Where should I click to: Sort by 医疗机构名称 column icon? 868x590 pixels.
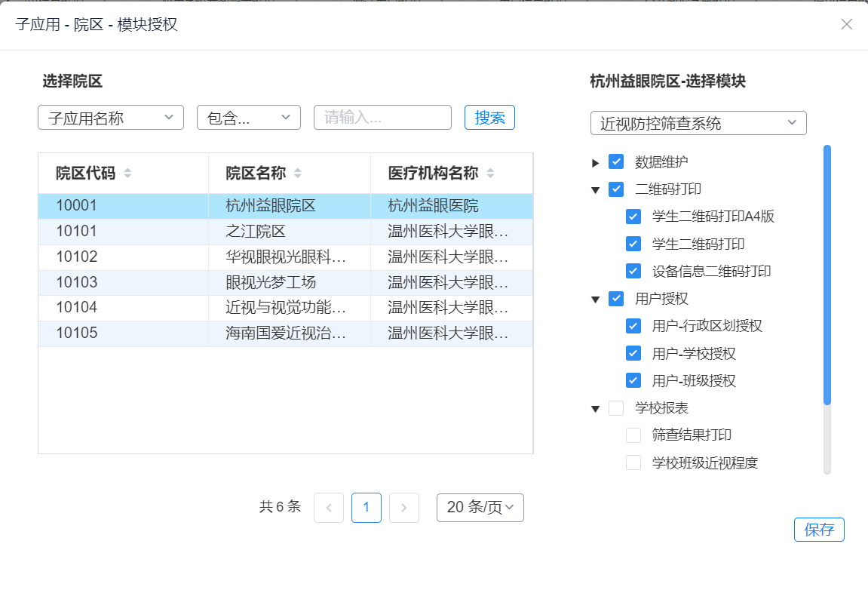pyautogui.click(x=490, y=174)
